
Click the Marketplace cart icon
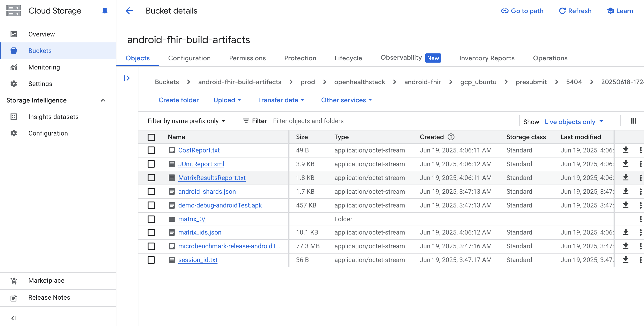pos(14,281)
